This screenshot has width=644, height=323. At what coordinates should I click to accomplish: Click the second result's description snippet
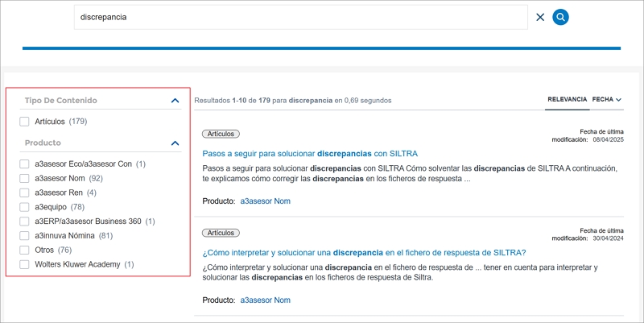(x=400, y=272)
